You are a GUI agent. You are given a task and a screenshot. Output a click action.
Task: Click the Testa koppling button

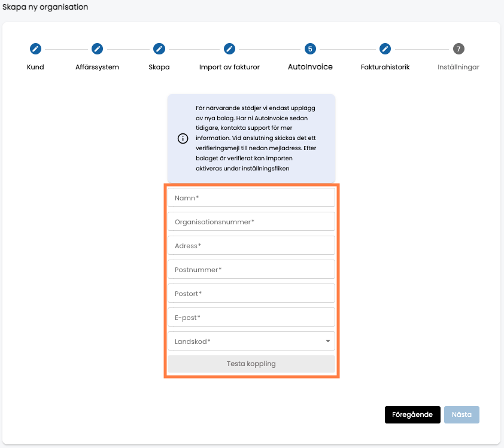coord(251,364)
